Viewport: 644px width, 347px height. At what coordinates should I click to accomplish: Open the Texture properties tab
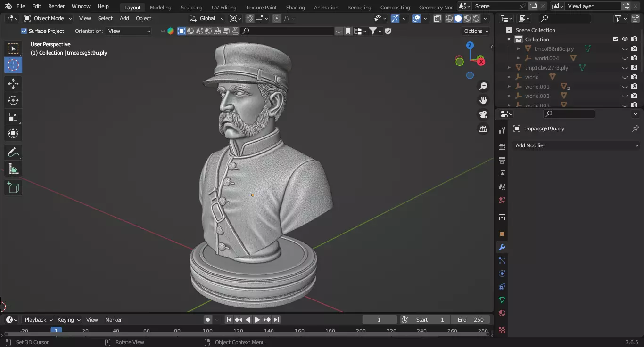pyautogui.click(x=502, y=330)
